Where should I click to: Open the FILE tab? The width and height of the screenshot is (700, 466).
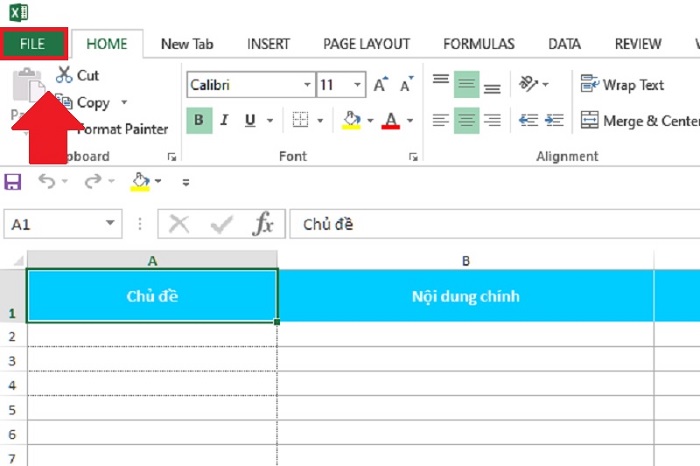point(33,44)
